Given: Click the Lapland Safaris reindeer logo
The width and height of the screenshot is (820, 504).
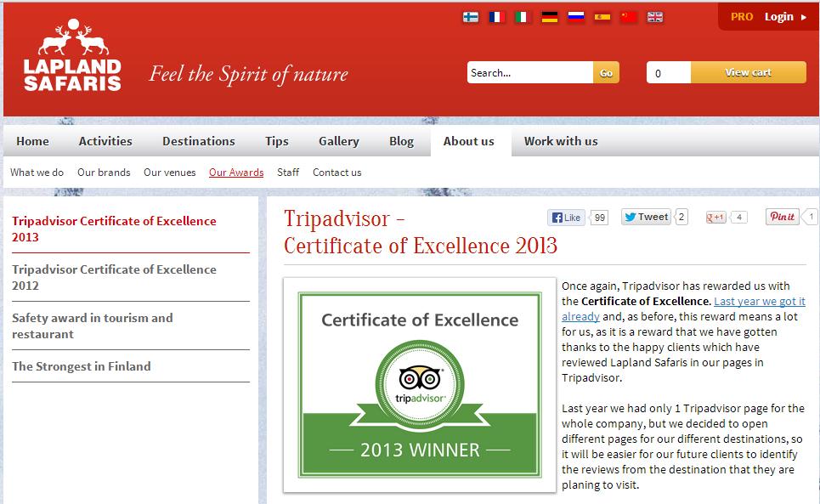Looking at the screenshot, I should pyautogui.click(x=72, y=55).
